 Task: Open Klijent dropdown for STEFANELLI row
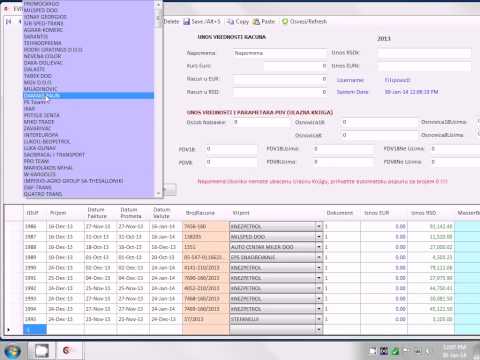(x=319, y=319)
